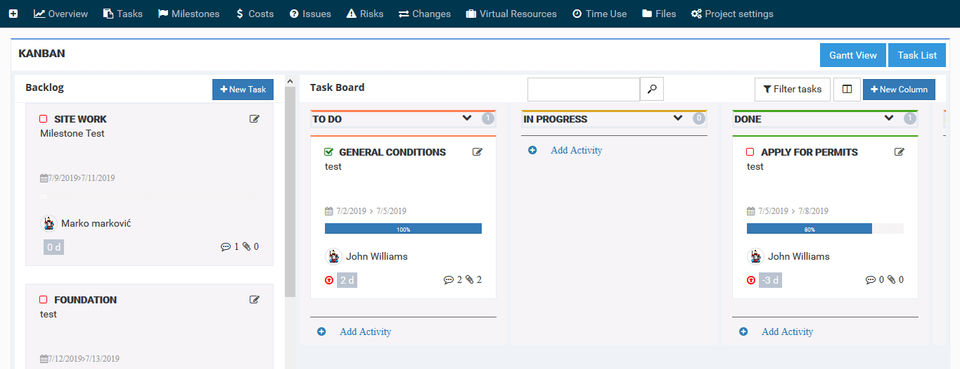
Task: Check the APPLY FOR PERMITS checkbox
Action: [x=750, y=152]
